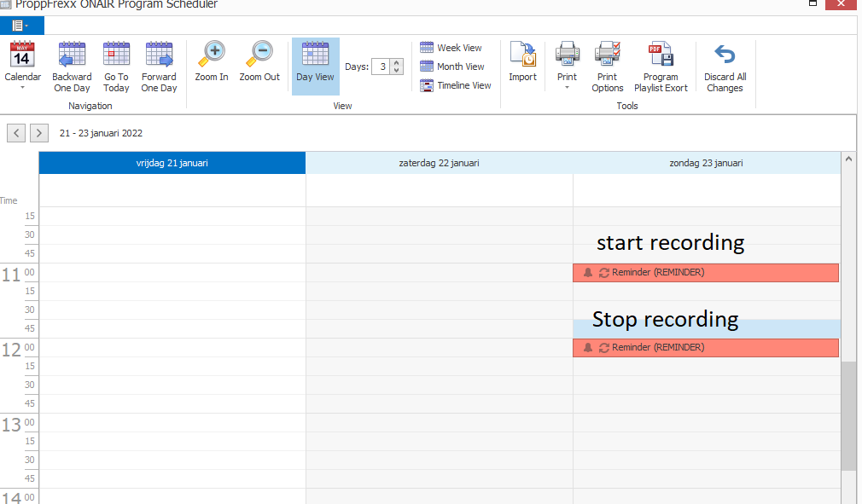Click the recurrence icon on 11:00 Reminder
The image size is (862, 504).
pos(603,272)
